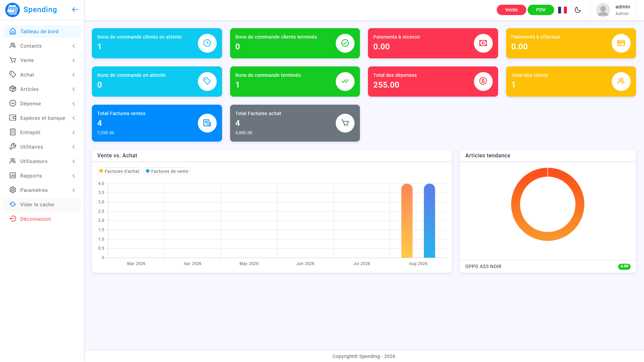The image size is (644, 362).
Task: Open the Articles menu label
Action: pyautogui.click(x=30, y=89)
